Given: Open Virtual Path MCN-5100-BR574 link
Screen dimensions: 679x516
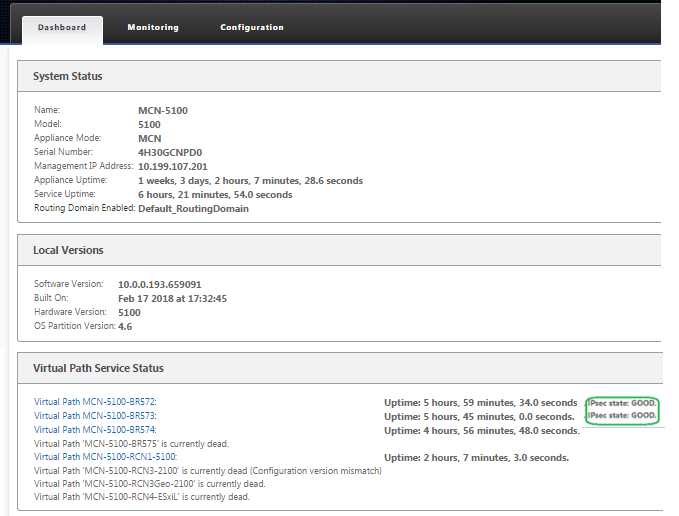Looking at the screenshot, I should pyautogui.click(x=95, y=429).
